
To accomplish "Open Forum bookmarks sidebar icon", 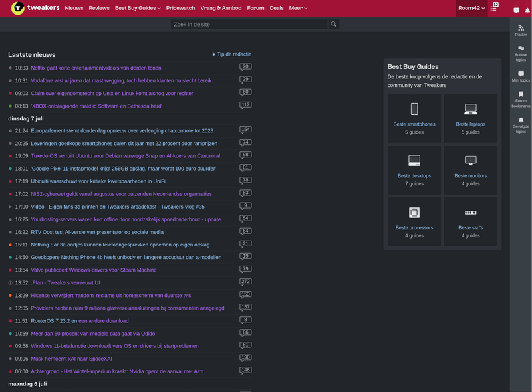I will [x=521, y=100].
